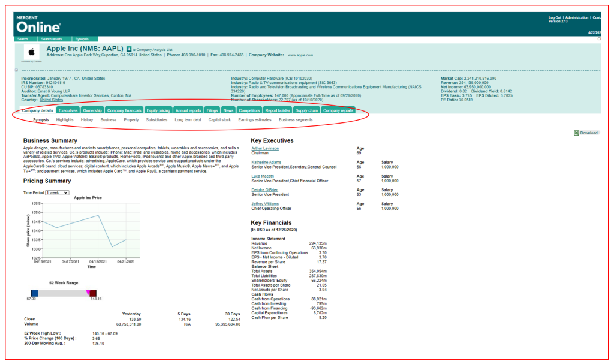Open the Company reports tab
614x364 pixels.
pyautogui.click(x=338, y=110)
